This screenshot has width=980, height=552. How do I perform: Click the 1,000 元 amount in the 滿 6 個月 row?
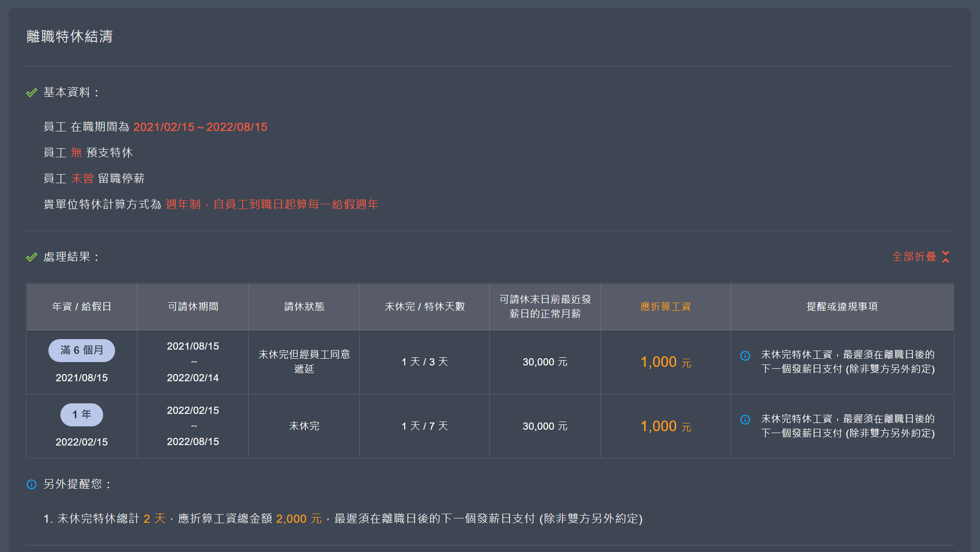666,362
